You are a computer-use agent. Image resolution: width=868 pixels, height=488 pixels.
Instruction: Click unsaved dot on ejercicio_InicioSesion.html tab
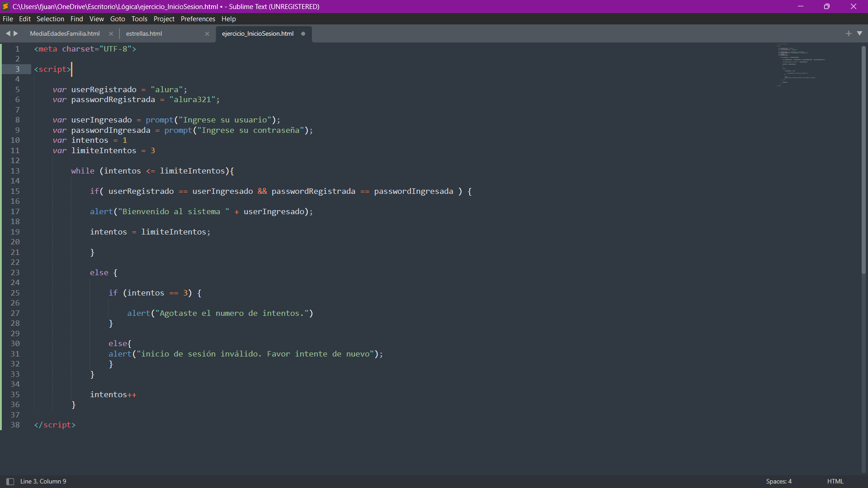click(x=303, y=34)
